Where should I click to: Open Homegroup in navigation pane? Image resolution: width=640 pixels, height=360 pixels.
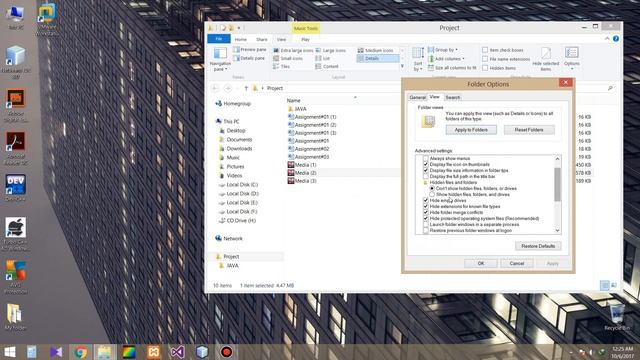click(x=237, y=104)
